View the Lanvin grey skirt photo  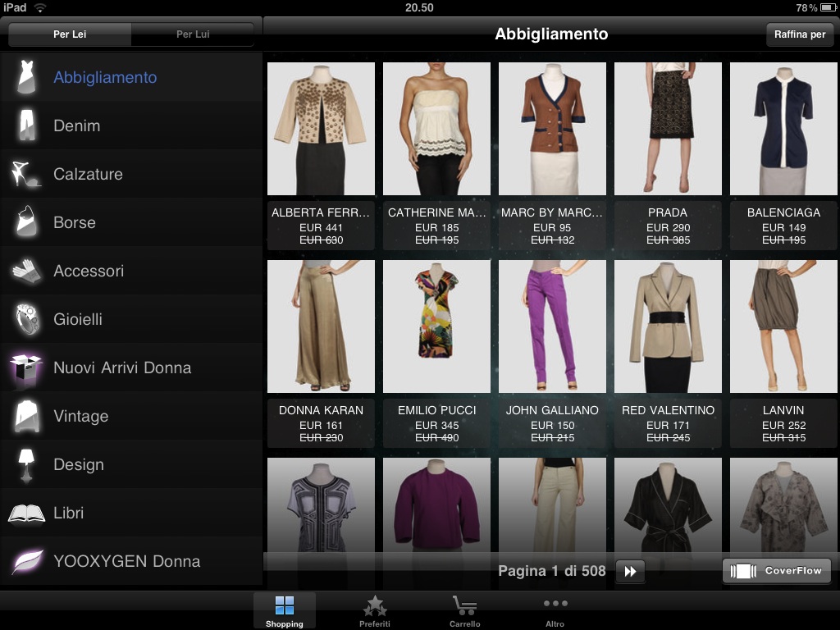[x=783, y=326]
